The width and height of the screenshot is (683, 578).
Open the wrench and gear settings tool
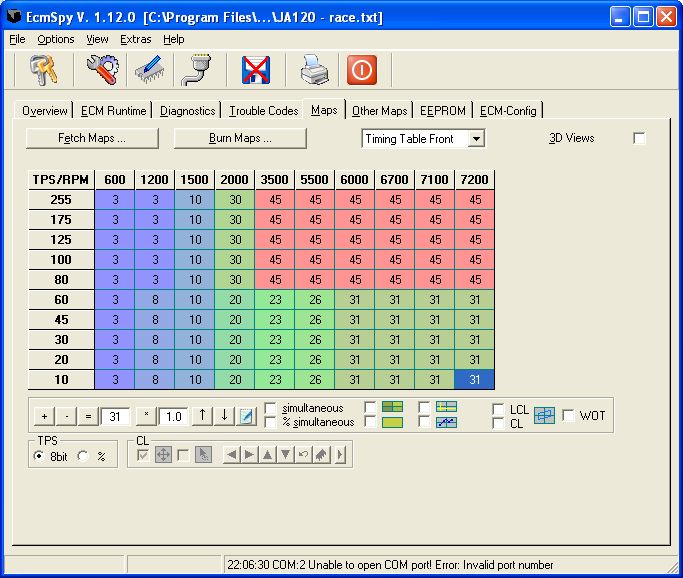tap(102, 69)
